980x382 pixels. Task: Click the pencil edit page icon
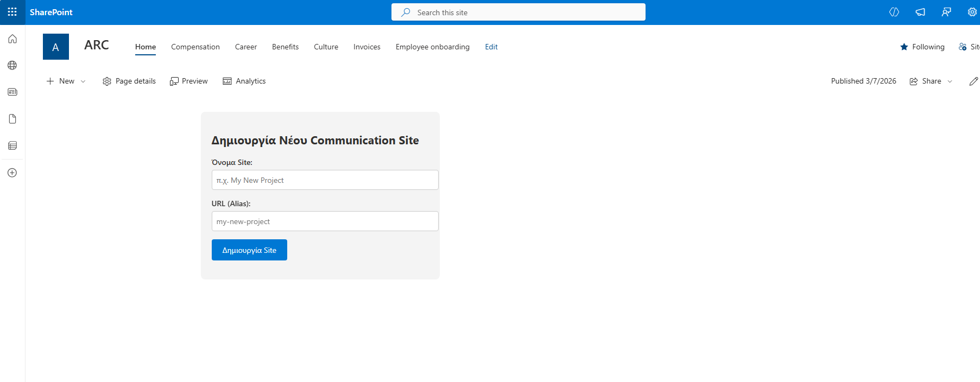click(973, 81)
